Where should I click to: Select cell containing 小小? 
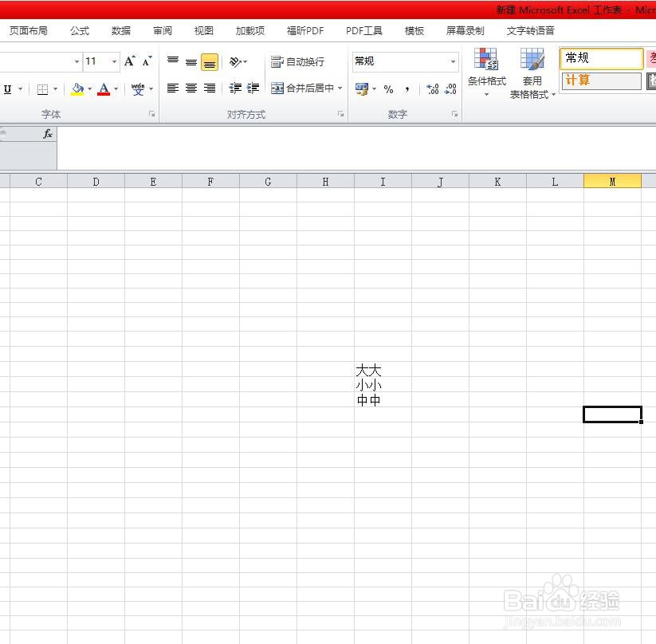[383, 384]
